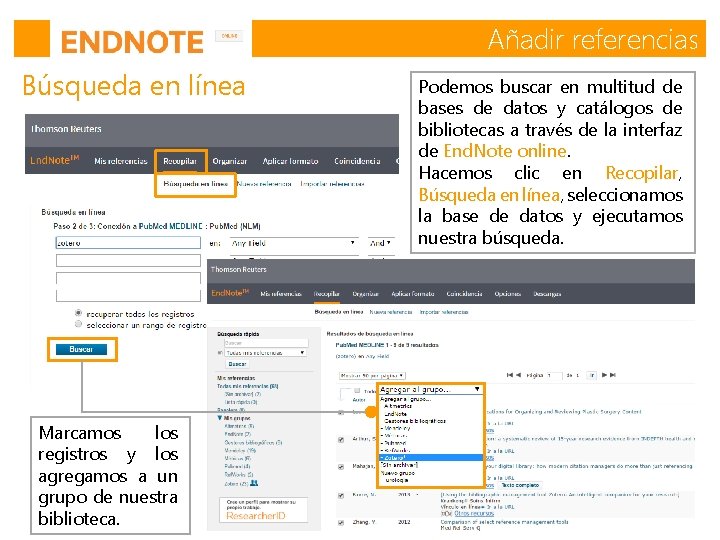Open the ResearcherID logo box
Image resolution: width=720 pixels, height=540 pixels.
[x=264, y=510]
